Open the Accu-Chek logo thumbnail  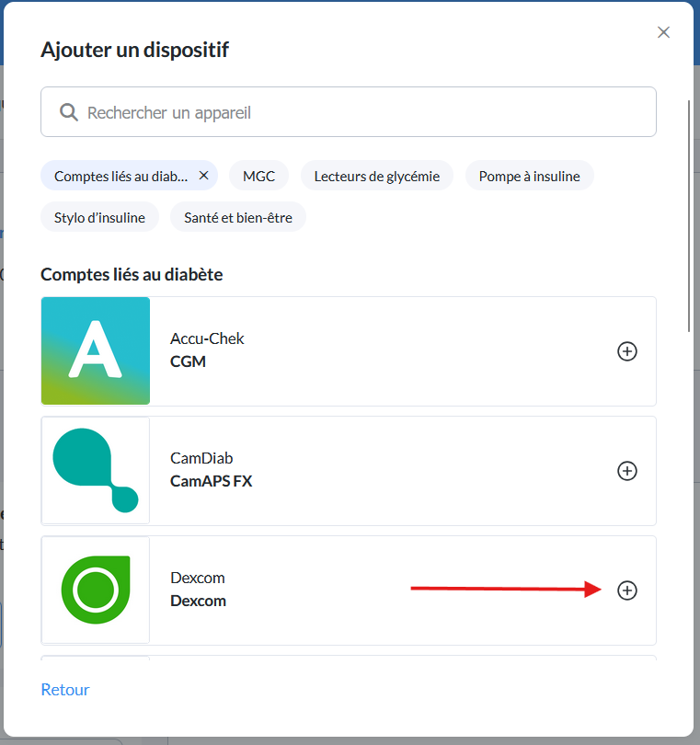(96, 351)
